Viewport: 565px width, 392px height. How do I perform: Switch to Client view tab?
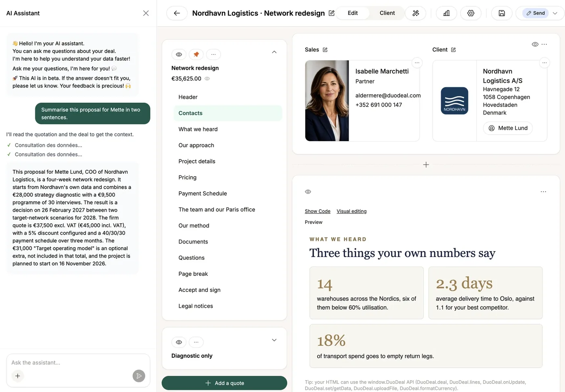pos(387,13)
